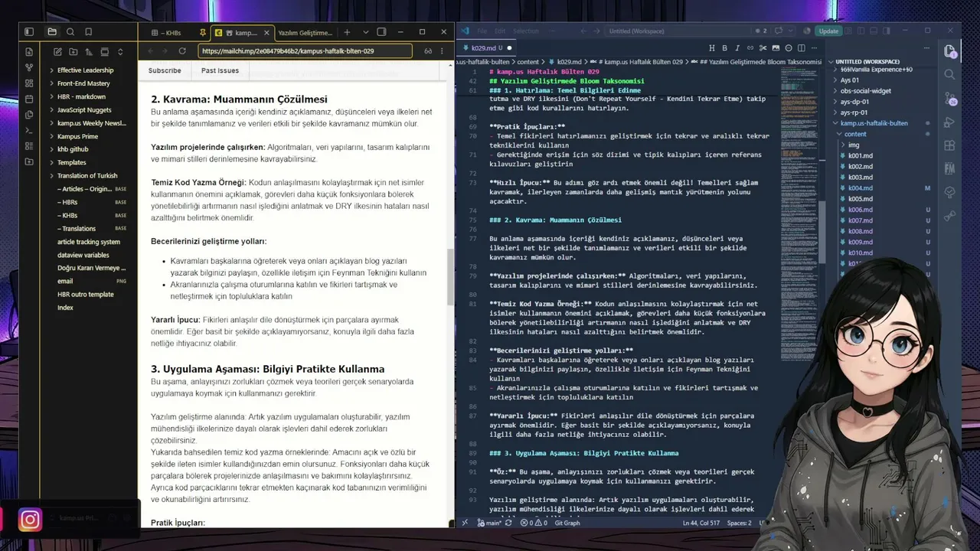Open VS Code Explorer activity icon

pos(950,51)
